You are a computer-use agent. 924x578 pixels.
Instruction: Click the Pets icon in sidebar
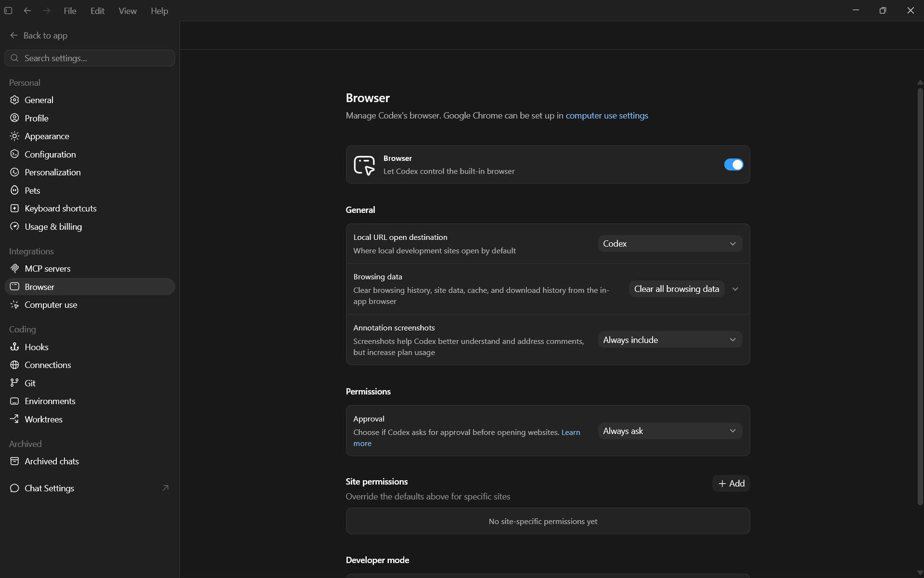click(x=15, y=190)
